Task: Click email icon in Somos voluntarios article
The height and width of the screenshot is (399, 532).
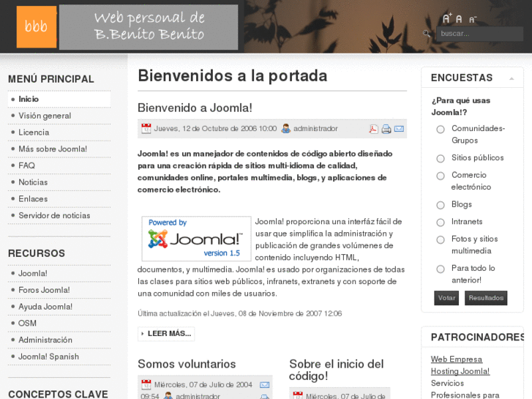Action: (264, 385)
